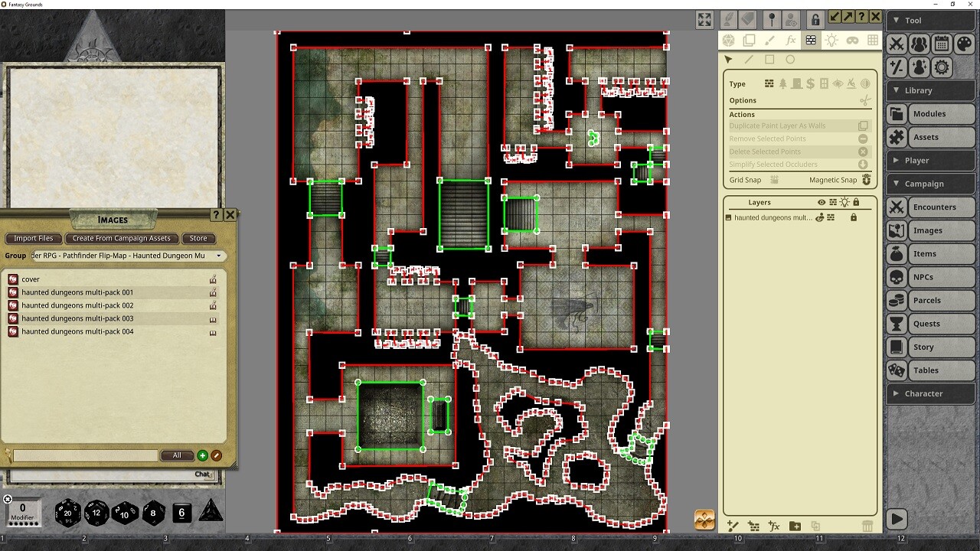Select the Terrain occluder type tree icon
The height and width of the screenshot is (551, 980).
click(x=782, y=83)
